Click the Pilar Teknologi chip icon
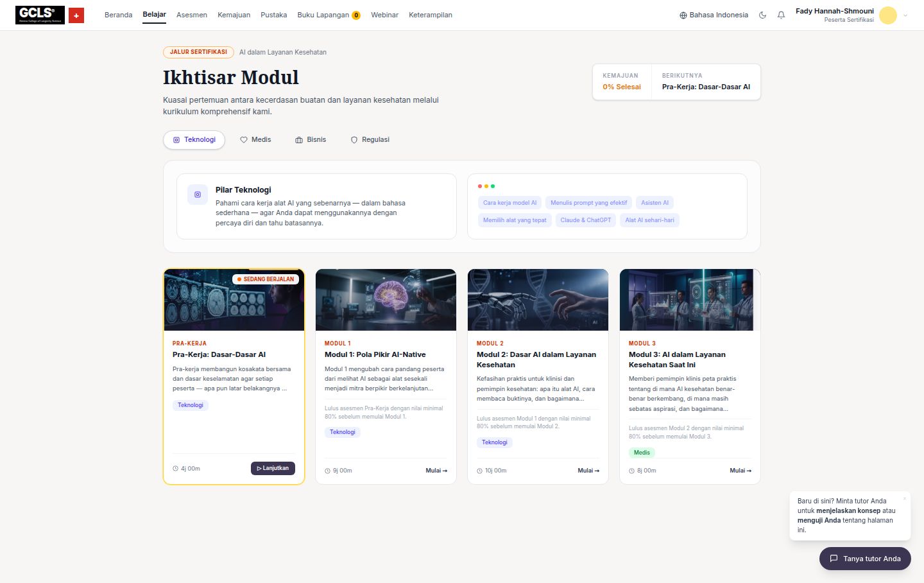Screen dimensions: 924x583 198,195
